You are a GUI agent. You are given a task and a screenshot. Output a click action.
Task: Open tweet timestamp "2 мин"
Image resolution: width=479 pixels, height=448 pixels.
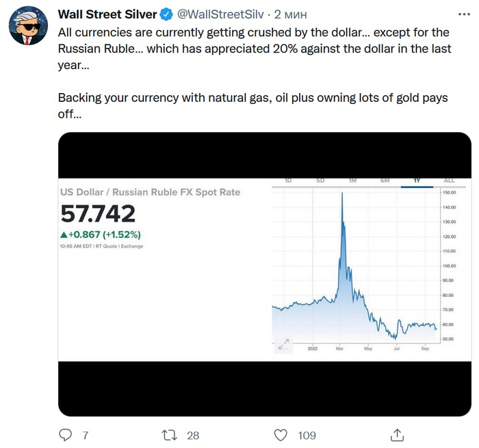click(293, 14)
